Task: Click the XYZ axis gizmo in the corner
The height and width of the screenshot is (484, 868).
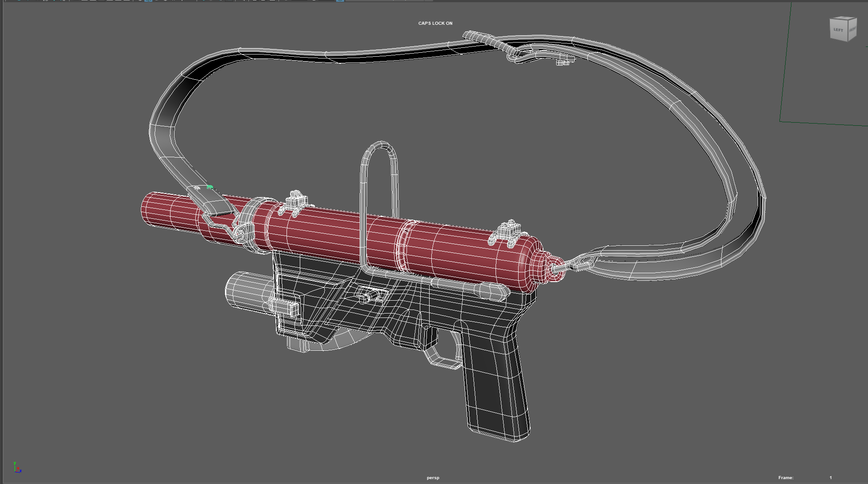Action: pos(17,468)
